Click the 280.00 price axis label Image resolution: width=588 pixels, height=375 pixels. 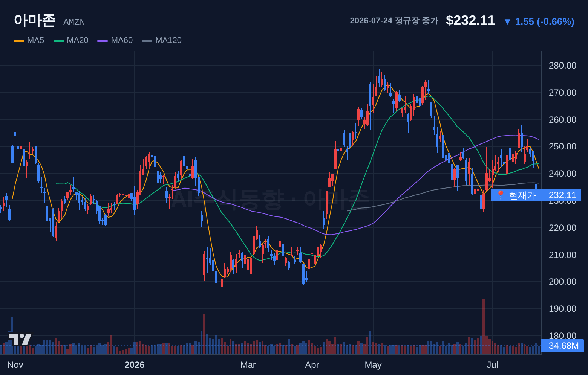(562, 66)
